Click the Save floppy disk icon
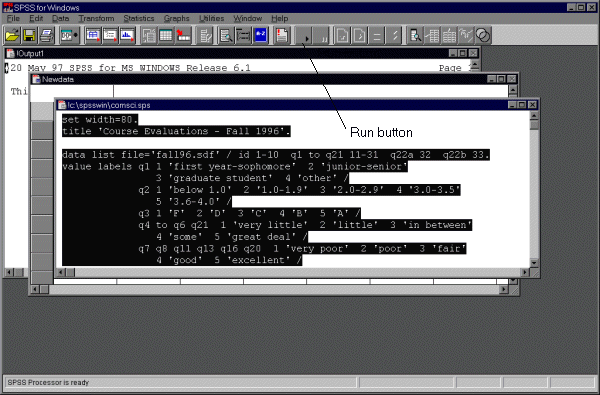 (29, 36)
